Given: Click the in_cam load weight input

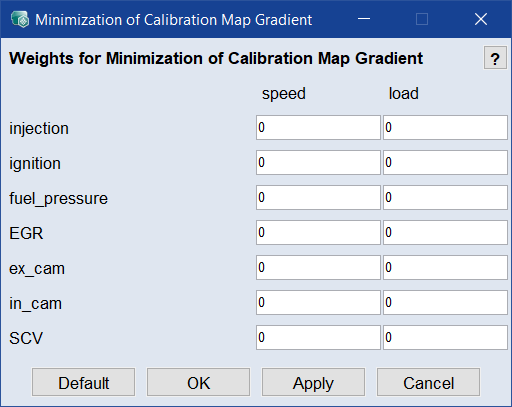Looking at the screenshot, I should (x=445, y=303).
